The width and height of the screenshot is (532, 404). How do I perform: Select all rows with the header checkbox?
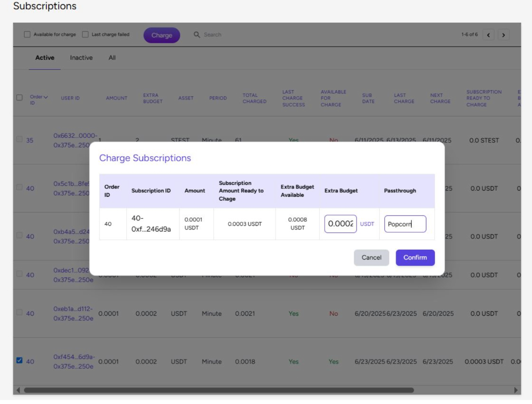coord(20,97)
